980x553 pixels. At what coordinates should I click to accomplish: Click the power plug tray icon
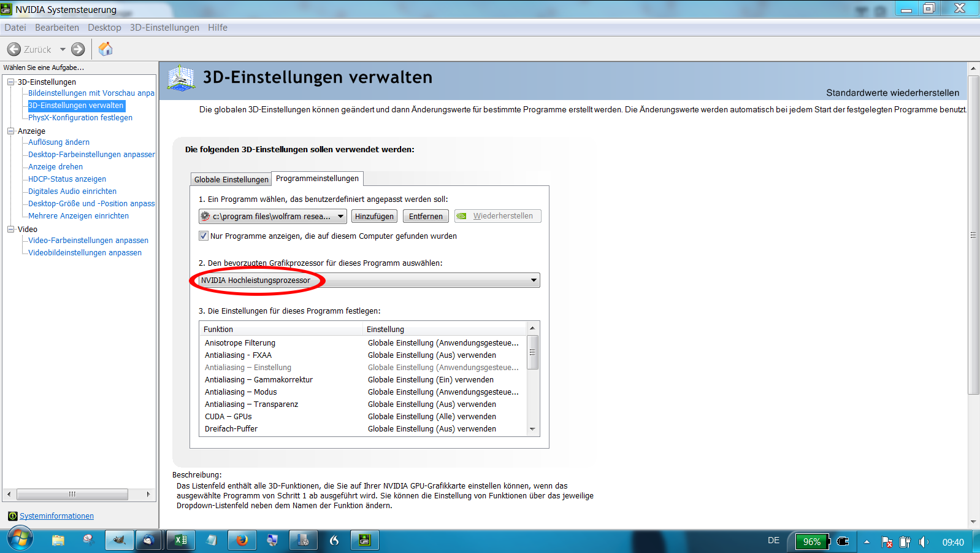[843, 541]
